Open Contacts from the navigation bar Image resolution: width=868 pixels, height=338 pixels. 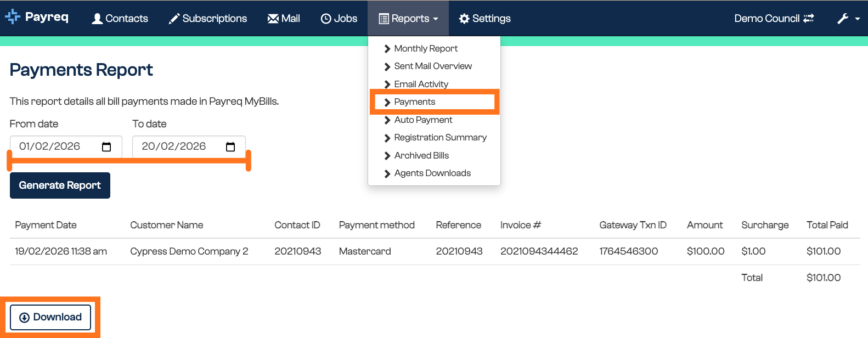click(120, 18)
